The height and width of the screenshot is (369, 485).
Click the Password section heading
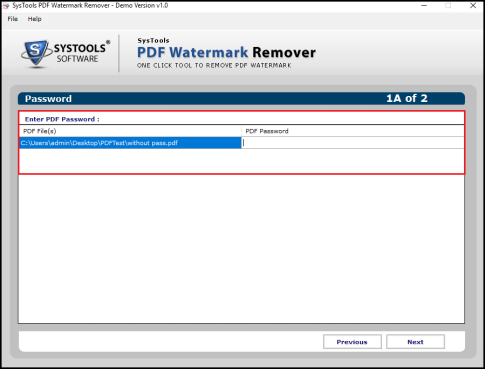click(x=48, y=99)
